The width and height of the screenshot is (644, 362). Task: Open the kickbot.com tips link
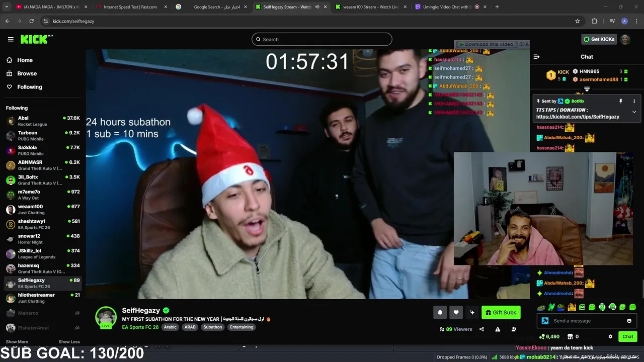tap(578, 117)
